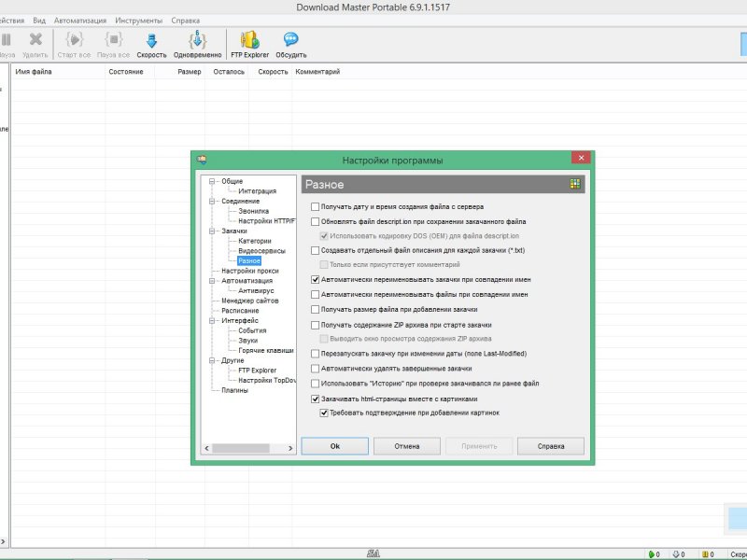
Task: Click the Обсудить chat bubble icon
Action: coord(290,39)
